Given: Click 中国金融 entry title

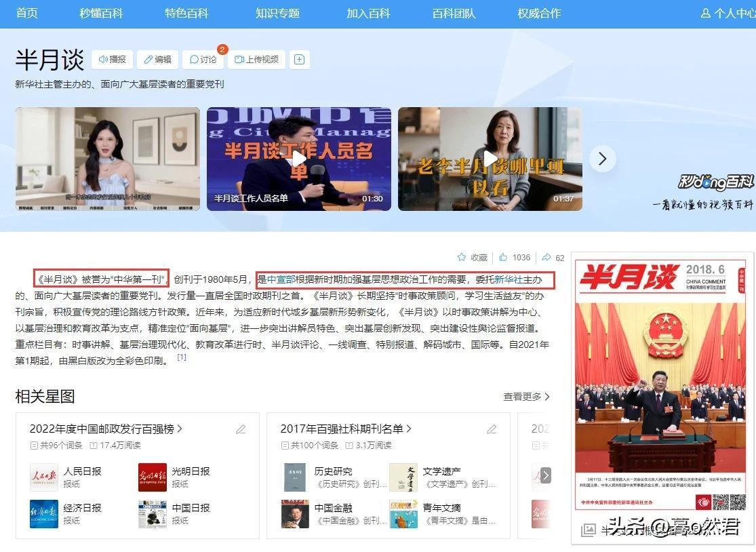Looking at the screenshot, I should pos(333,508).
